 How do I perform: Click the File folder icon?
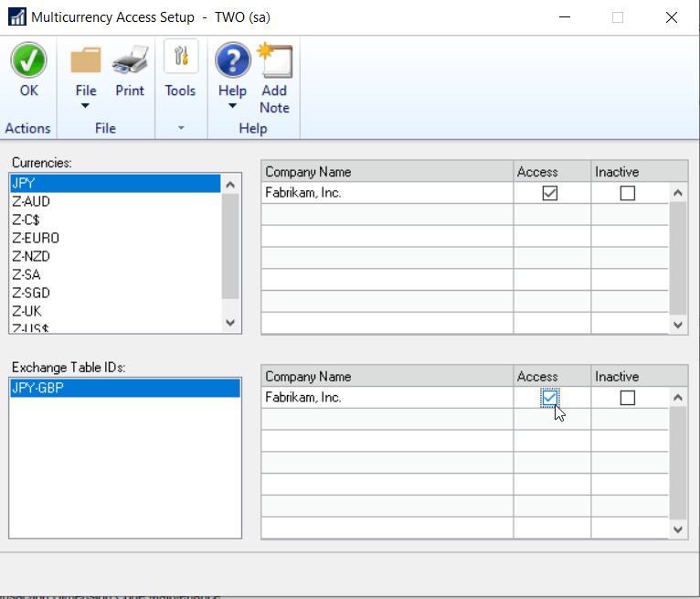86,61
